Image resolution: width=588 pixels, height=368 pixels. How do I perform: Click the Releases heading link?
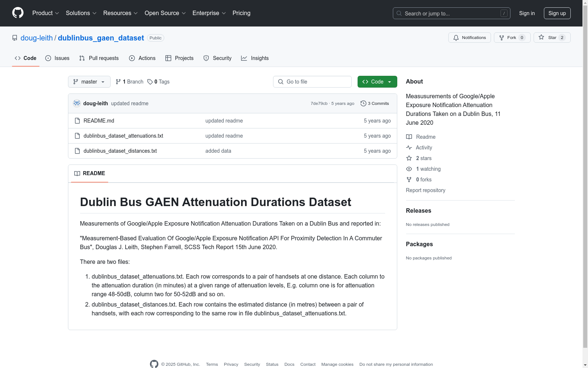(x=419, y=211)
